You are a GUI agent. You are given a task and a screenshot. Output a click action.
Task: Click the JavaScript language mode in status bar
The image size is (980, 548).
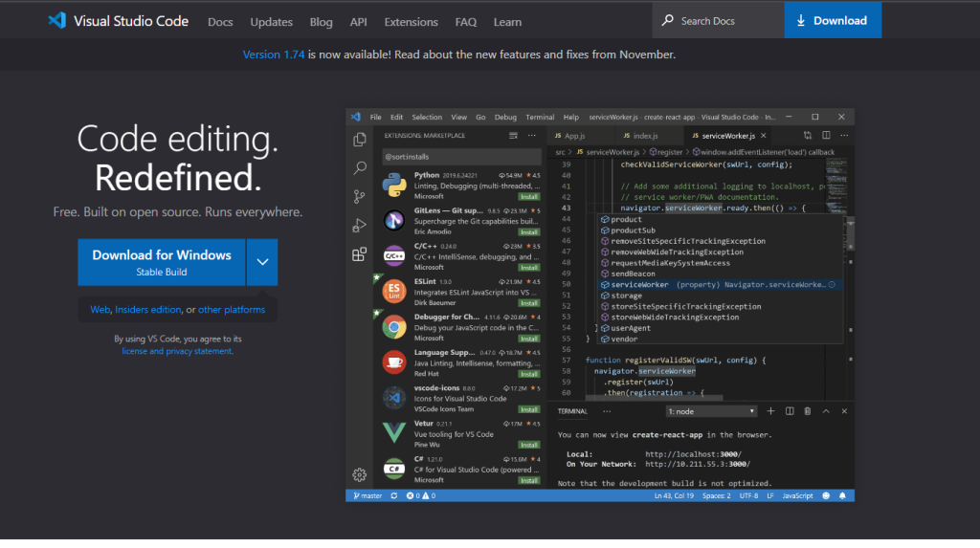pyautogui.click(x=797, y=496)
